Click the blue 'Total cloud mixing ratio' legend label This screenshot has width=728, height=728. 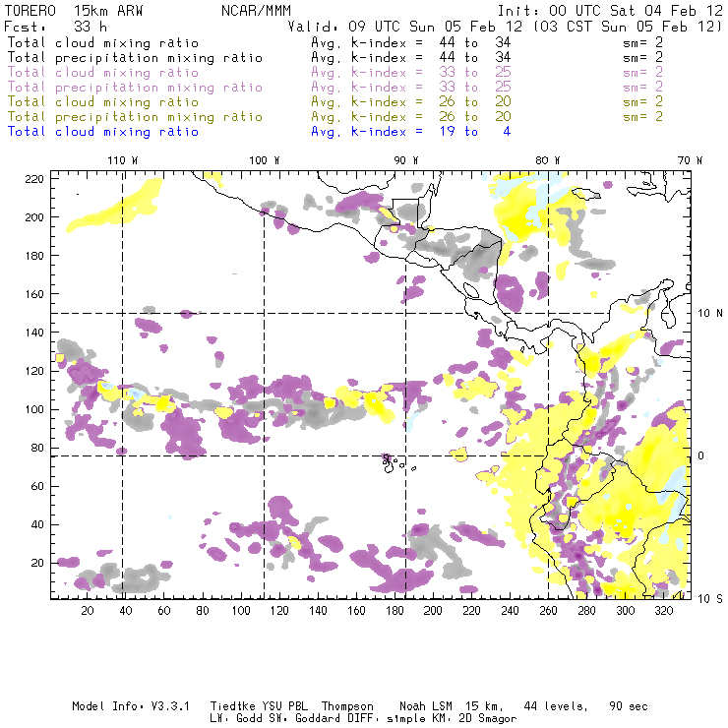103,132
